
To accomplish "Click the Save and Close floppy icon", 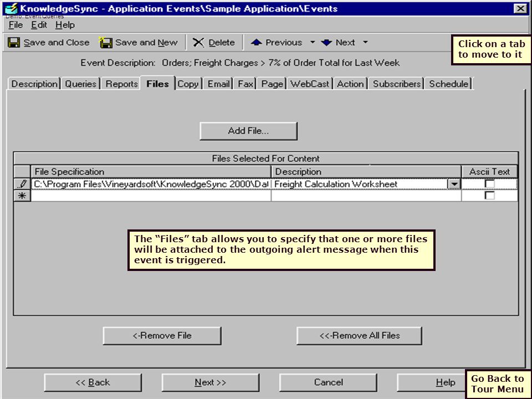I will [x=13, y=43].
